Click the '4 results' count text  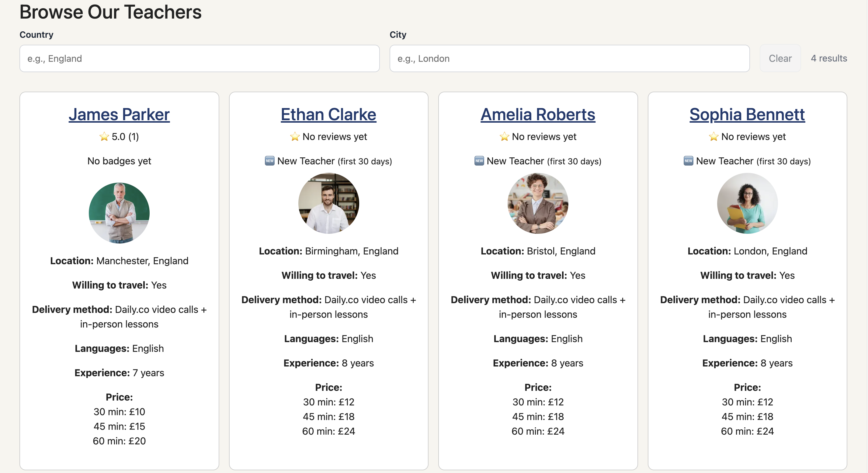point(828,58)
